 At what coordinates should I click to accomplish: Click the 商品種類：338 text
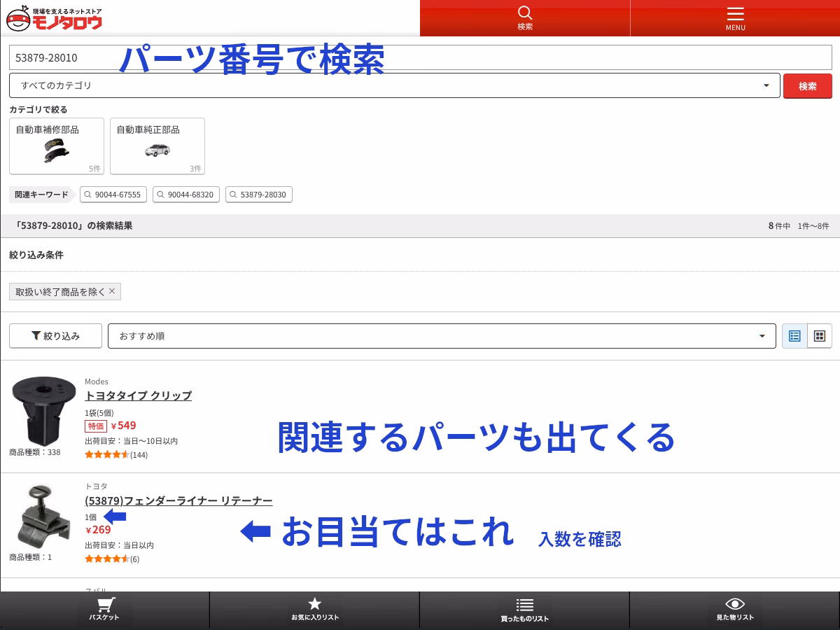[x=35, y=452]
